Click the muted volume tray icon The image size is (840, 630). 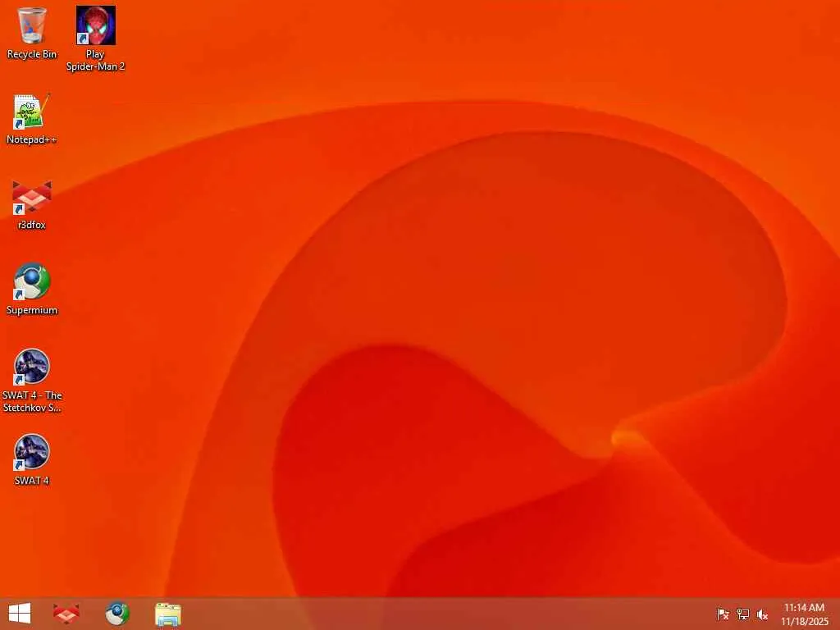click(x=762, y=614)
